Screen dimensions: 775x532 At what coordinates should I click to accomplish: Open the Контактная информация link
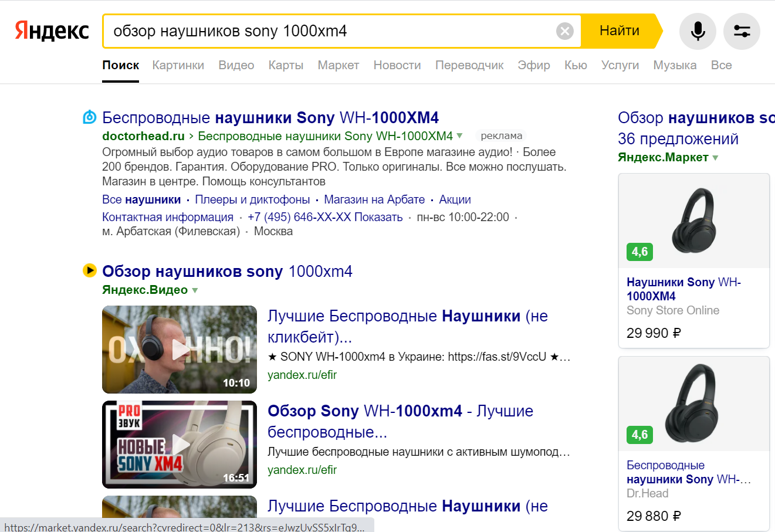pos(168,217)
